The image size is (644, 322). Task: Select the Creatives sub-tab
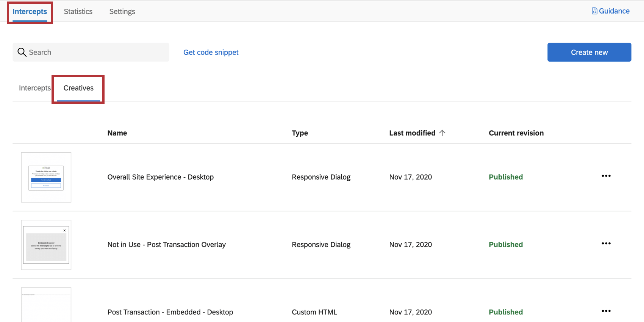78,88
